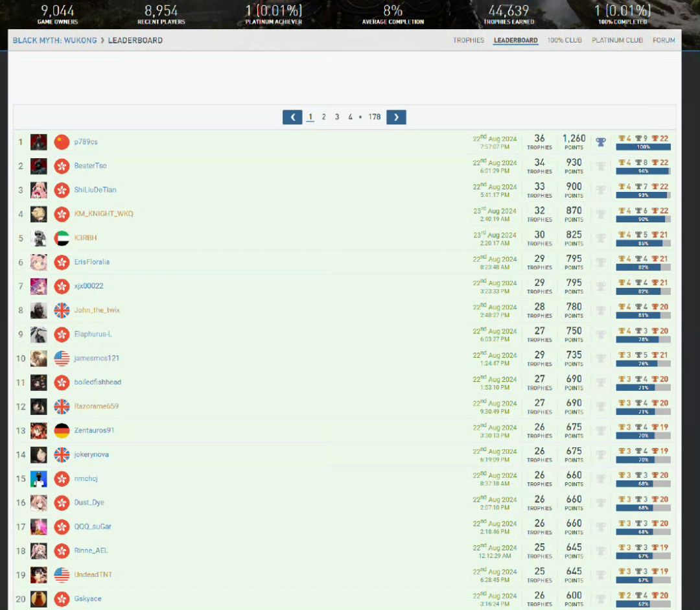Image resolution: width=700 pixels, height=610 pixels.
Task: Open page 4 of the leaderboard
Action: click(x=351, y=117)
